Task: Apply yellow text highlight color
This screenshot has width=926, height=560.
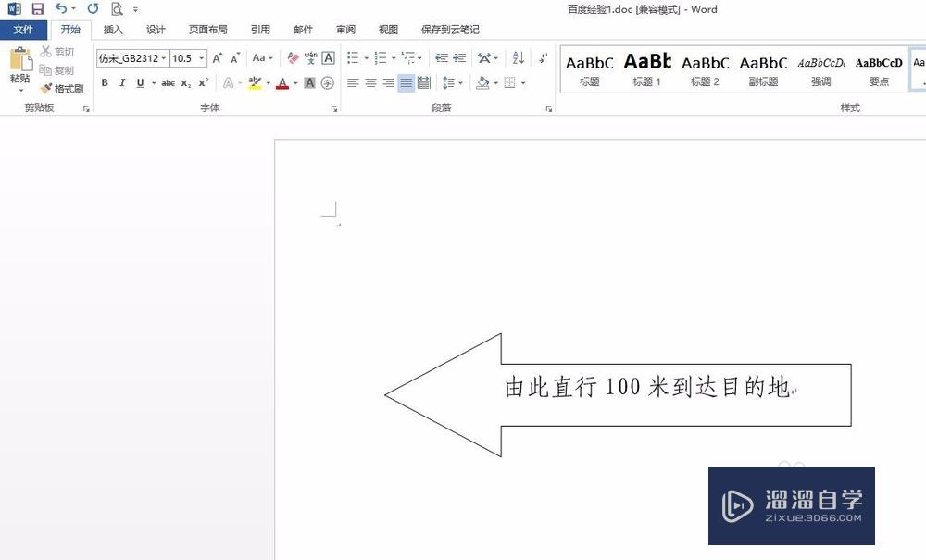Action: click(256, 83)
